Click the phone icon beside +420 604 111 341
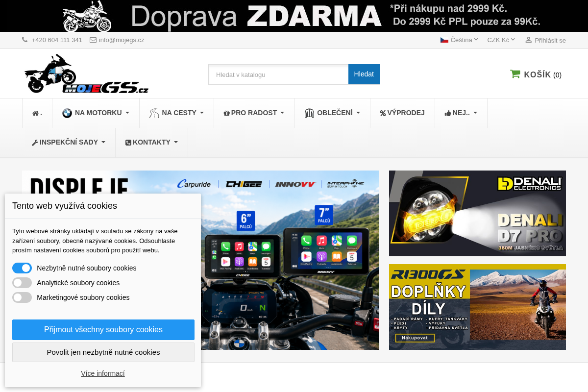This screenshot has height=392, width=588. point(25,40)
